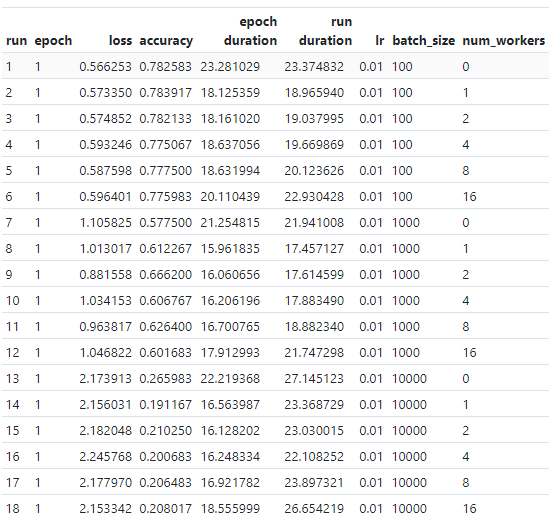Click the 'run duration' column header
The width and height of the screenshot is (553, 516).
coord(325,31)
